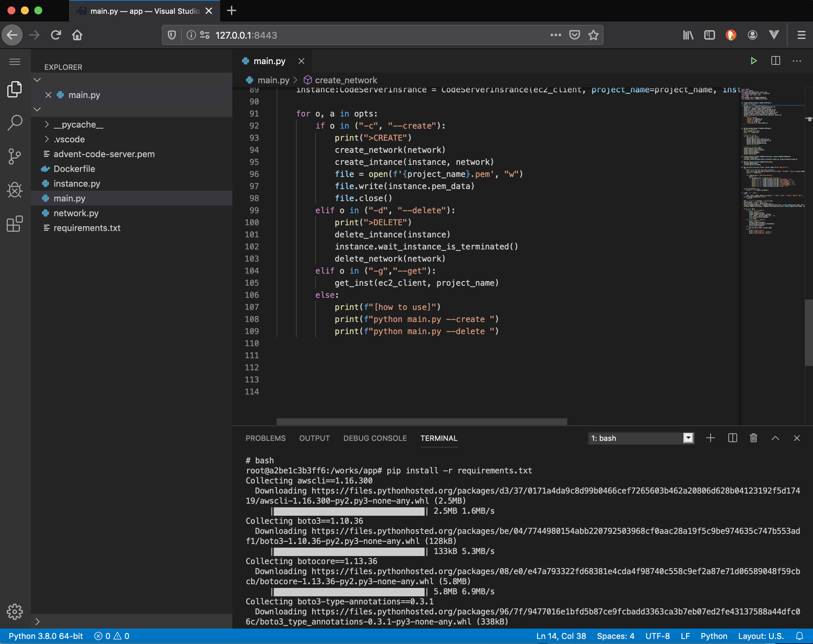Change end of line sequence LF

click(685, 636)
